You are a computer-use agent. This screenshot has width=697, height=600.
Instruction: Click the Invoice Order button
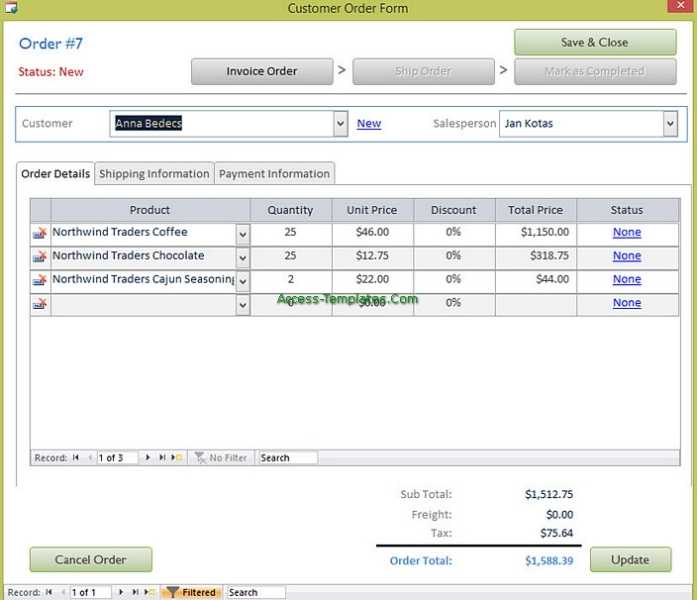tap(262, 71)
